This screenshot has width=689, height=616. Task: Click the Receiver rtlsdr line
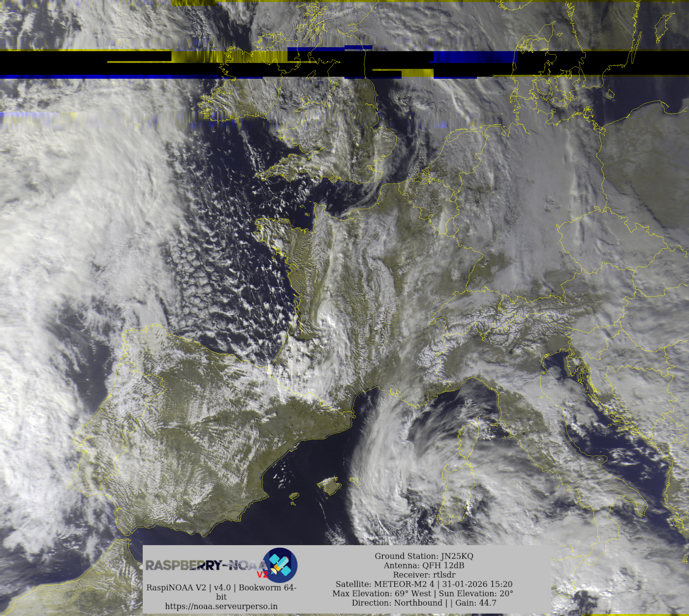[424, 575]
